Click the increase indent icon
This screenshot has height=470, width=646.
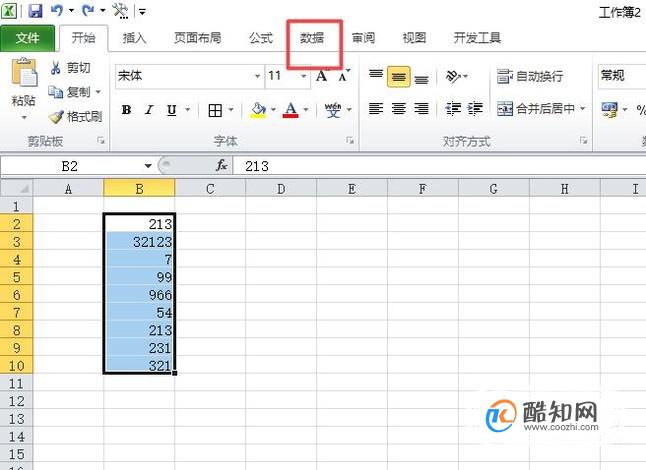click(475, 109)
